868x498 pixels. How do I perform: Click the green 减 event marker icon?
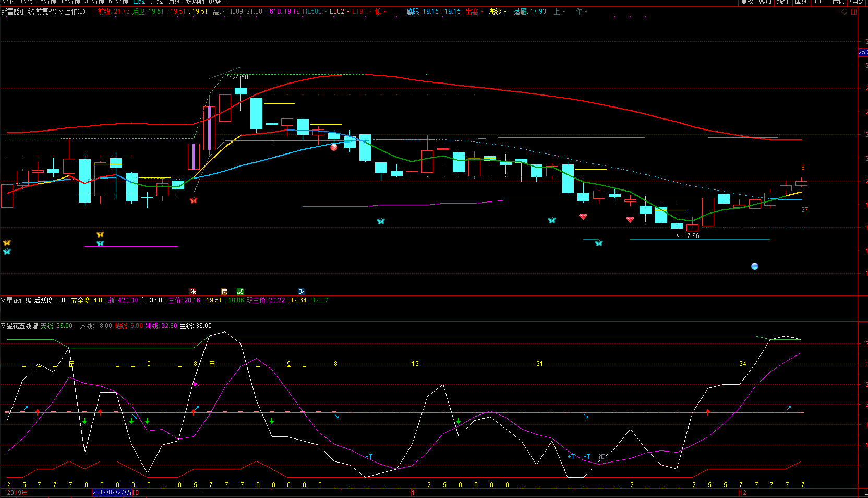pyautogui.click(x=240, y=292)
